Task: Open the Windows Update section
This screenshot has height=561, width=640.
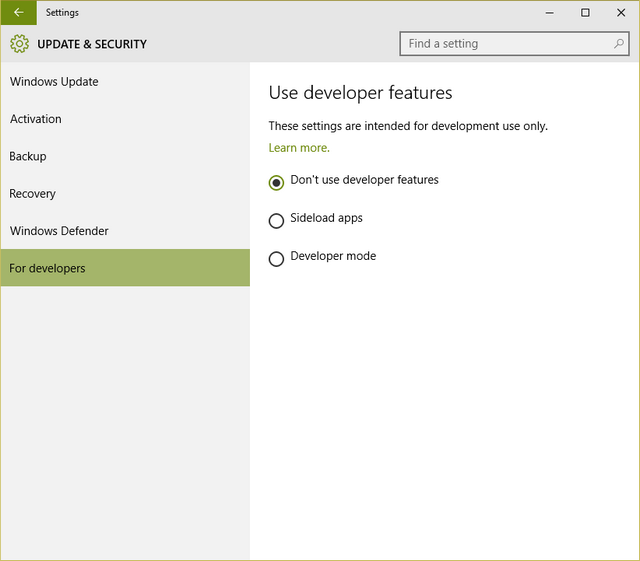Action: [125, 82]
